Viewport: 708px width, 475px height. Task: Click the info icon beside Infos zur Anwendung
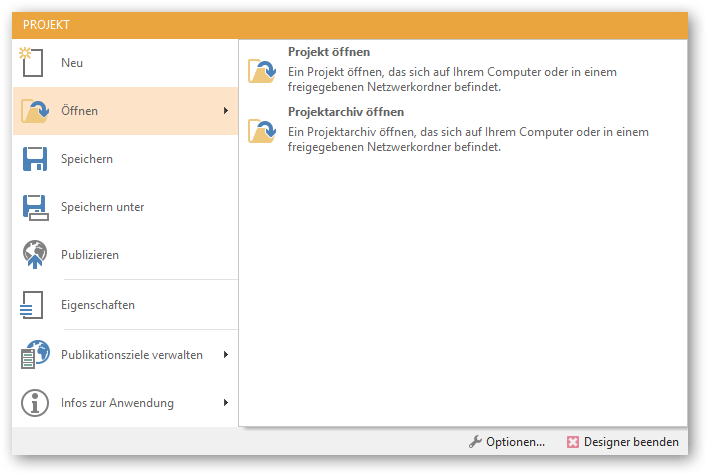[x=35, y=403]
